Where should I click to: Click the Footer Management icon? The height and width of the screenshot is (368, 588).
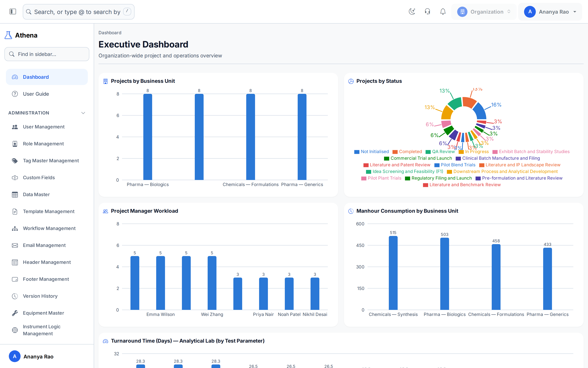[15, 279]
